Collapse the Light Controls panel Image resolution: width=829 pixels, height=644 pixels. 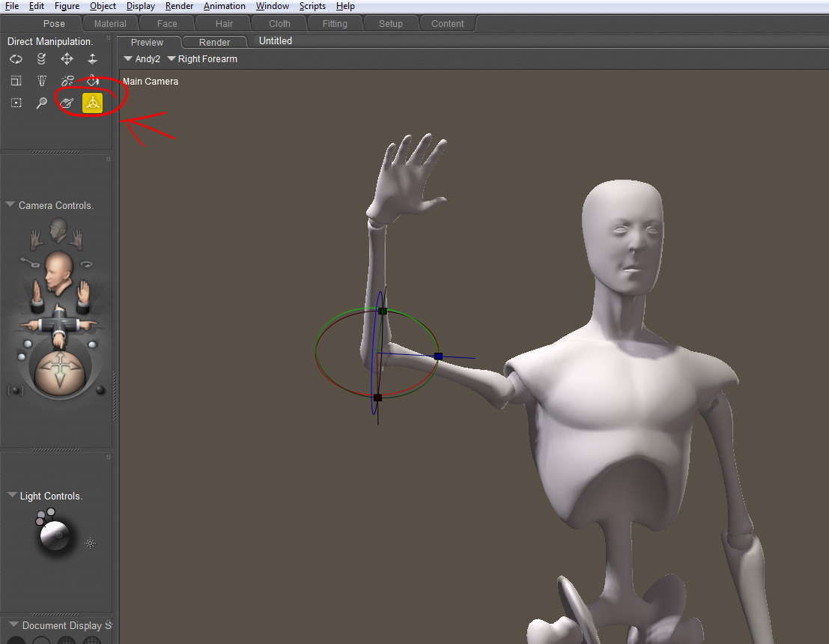12,495
